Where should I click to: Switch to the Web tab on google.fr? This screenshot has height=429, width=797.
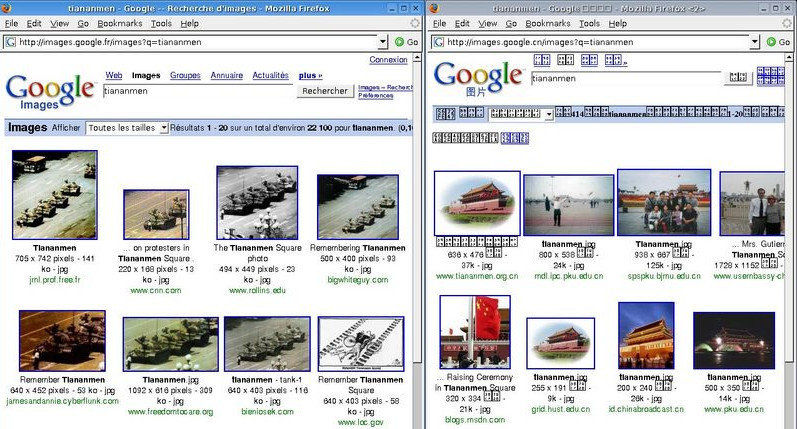click(114, 75)
